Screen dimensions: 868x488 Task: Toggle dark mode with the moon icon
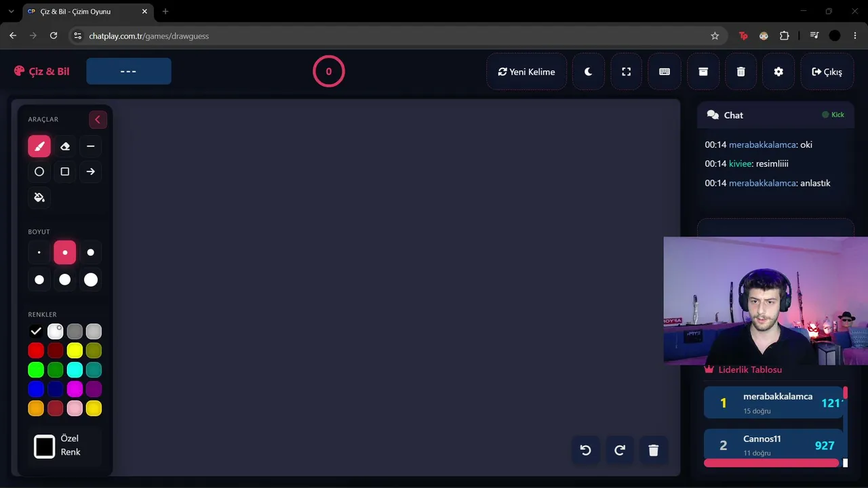click(x=589, y=72)
